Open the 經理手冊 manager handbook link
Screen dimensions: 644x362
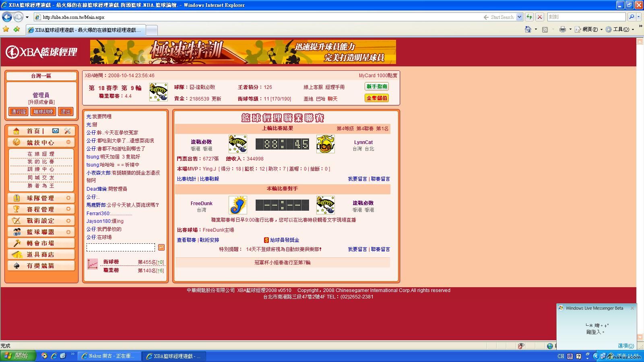[x=335, y=87]
